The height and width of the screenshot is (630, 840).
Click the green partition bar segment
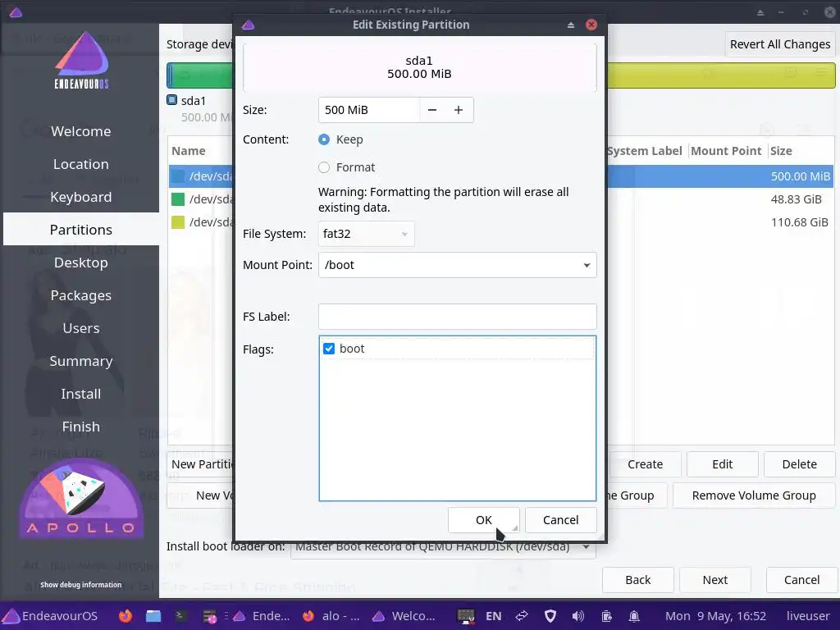pos(202,75)
